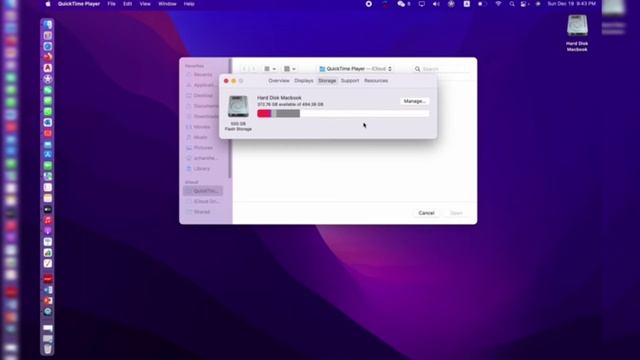640x360 pixels.
Task: Open the Edit menu
Action: coord(128,4)
